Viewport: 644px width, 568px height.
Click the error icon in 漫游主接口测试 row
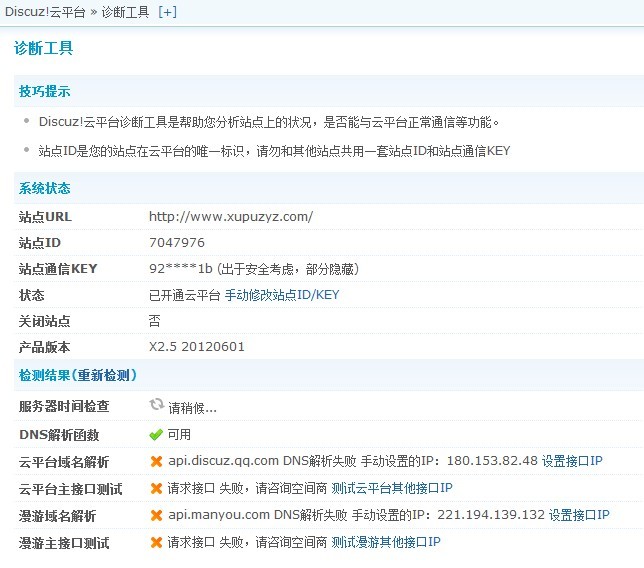(156, 542)
